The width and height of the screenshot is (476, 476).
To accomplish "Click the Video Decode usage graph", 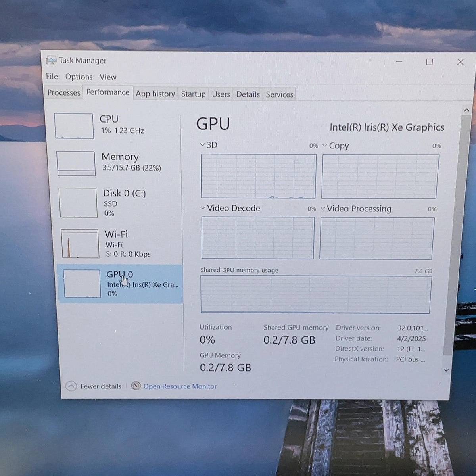I will (257, 238).
